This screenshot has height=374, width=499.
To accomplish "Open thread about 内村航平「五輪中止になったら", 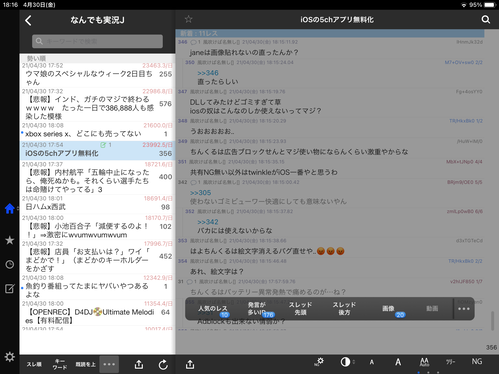I will coord(97,178).
